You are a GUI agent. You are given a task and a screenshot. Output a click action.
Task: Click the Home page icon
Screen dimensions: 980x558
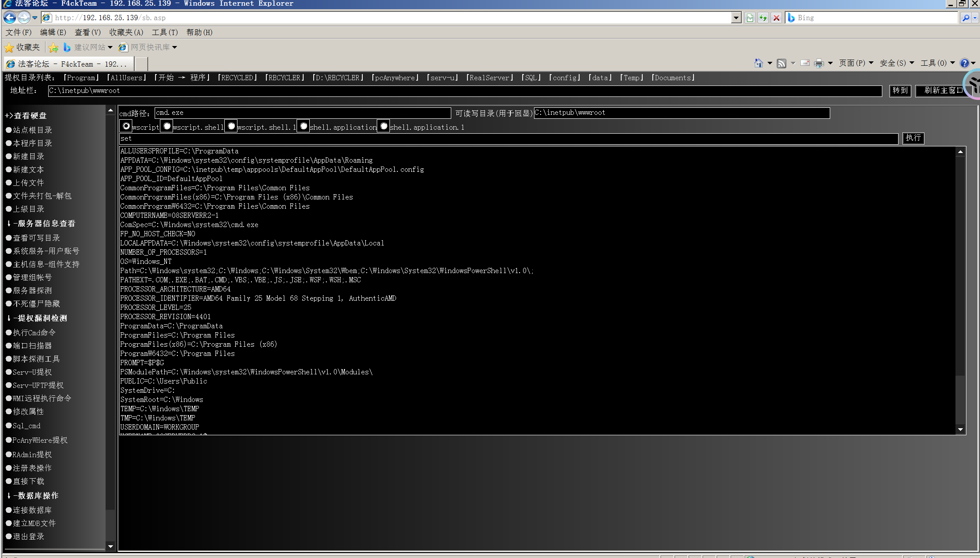click(x=758, y=64)
